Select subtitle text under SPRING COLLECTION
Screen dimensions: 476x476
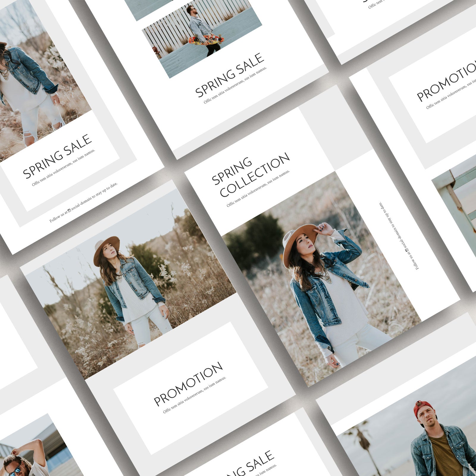(x=258, y=189)
